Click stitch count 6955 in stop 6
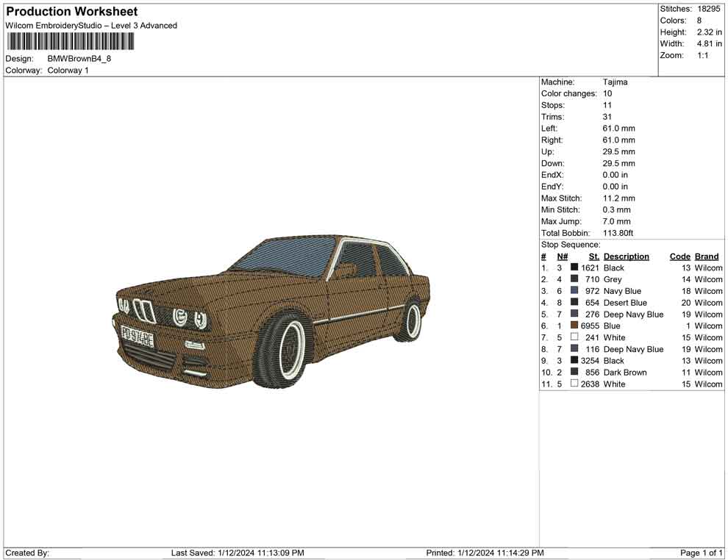The height and width of the screenshot is (560, 728). coord(590,326)
